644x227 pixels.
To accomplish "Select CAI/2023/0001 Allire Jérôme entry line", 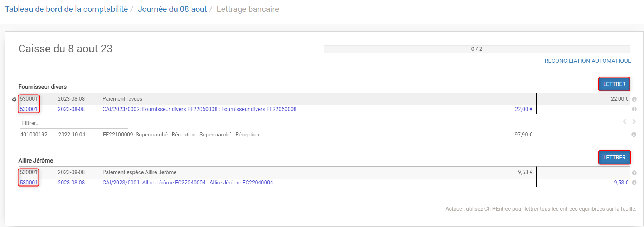I will coord(277,183).
